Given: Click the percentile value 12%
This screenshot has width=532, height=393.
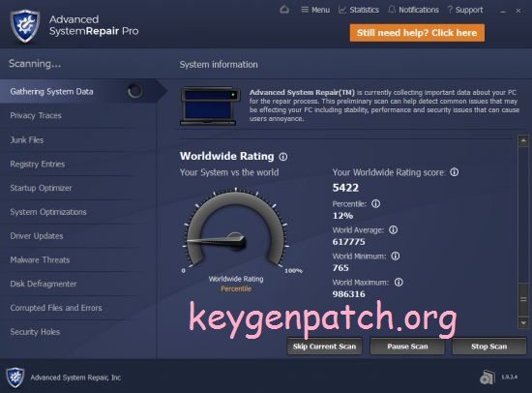Looking at the screenshot, I should [x=342, y=216].
